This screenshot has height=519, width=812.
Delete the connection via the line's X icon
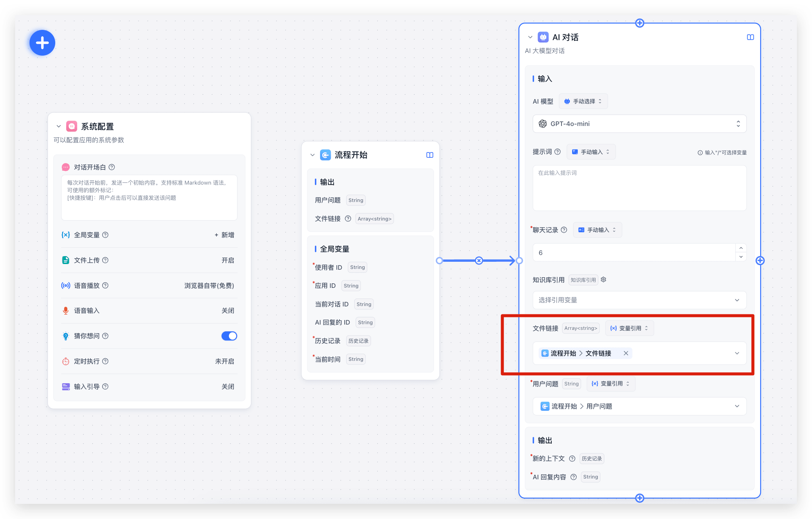[x=479, y=261]
